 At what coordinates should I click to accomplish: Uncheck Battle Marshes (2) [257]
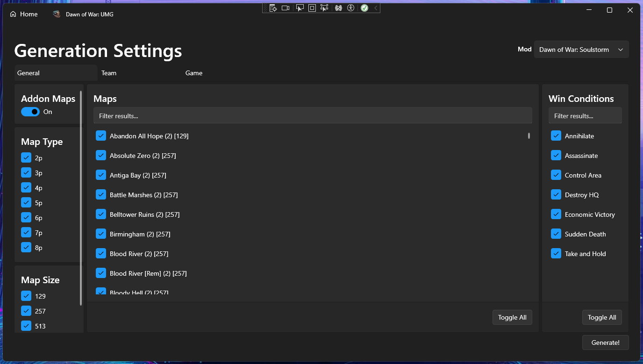coord(101,194)
